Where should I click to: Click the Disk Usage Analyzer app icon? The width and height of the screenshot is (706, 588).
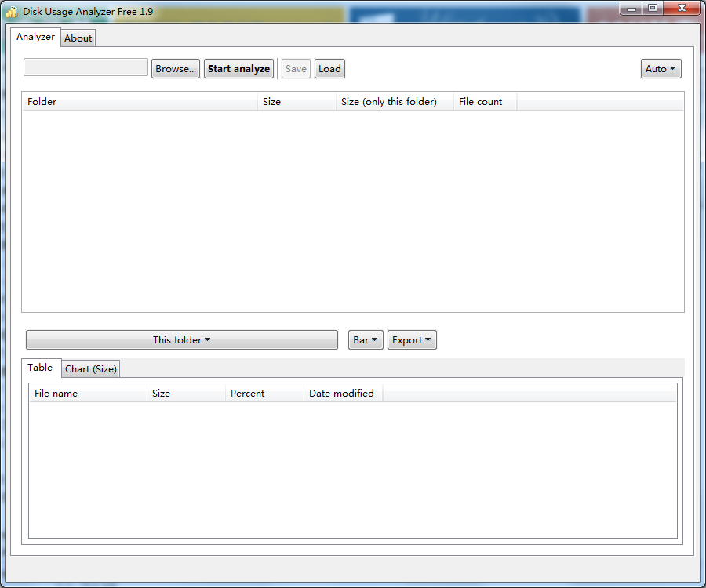pos(12,12)
